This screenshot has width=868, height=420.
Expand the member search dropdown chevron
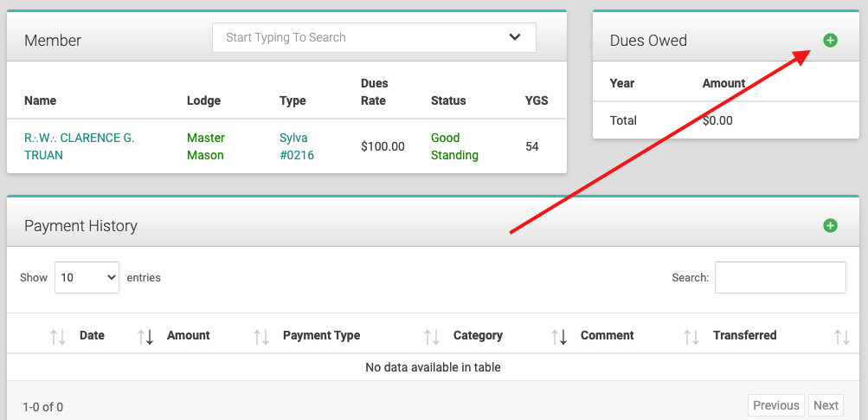[515, 37]
